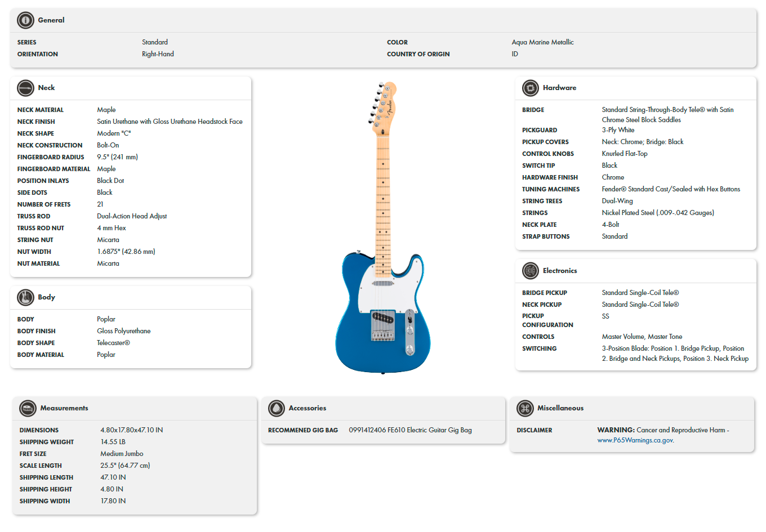
Task: Click the Aqua Marine Metallic color value
Action: point(543,42)
